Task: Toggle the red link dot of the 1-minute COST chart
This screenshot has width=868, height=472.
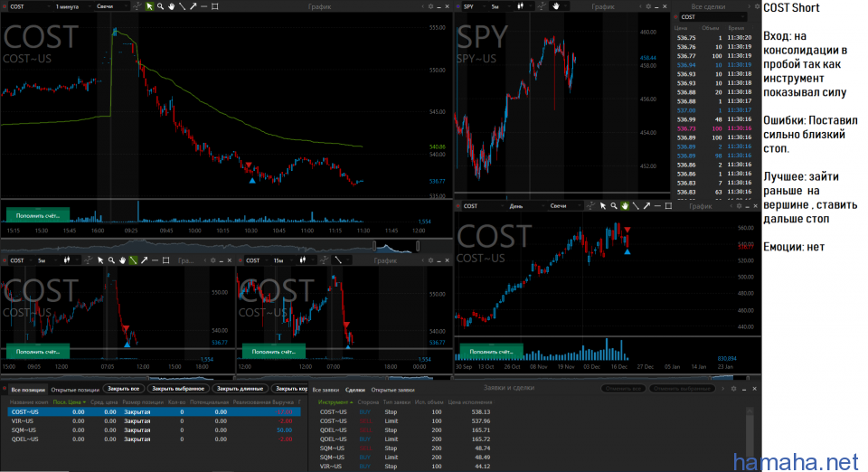Action: [x=5, y=6]
